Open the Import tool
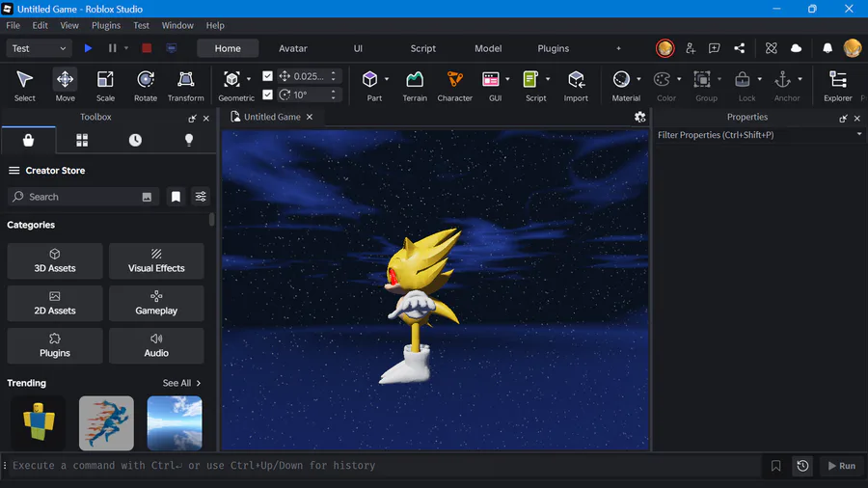 click(x=576, y=86)
